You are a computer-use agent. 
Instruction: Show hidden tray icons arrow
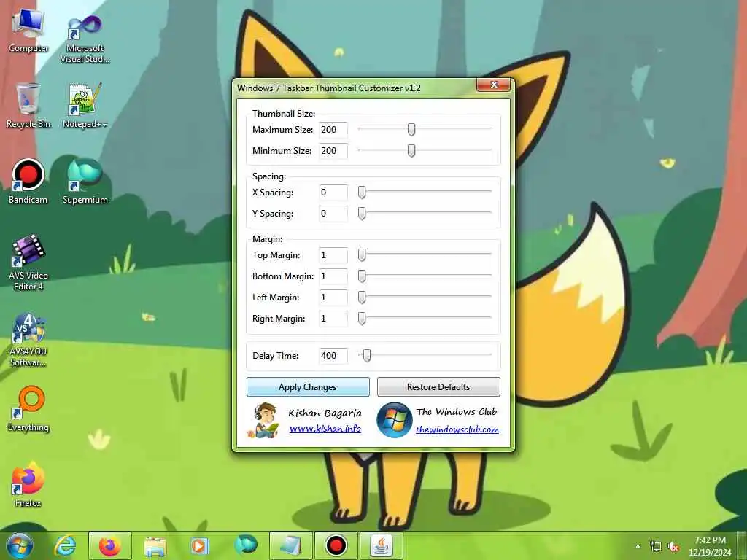(638, 547)
